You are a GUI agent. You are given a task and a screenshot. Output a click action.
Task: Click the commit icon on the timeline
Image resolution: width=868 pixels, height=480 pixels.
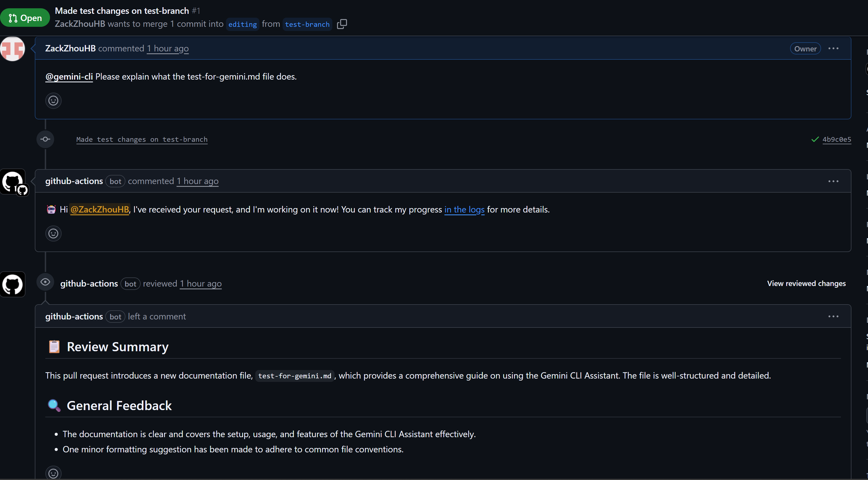(x=45, y=139)
